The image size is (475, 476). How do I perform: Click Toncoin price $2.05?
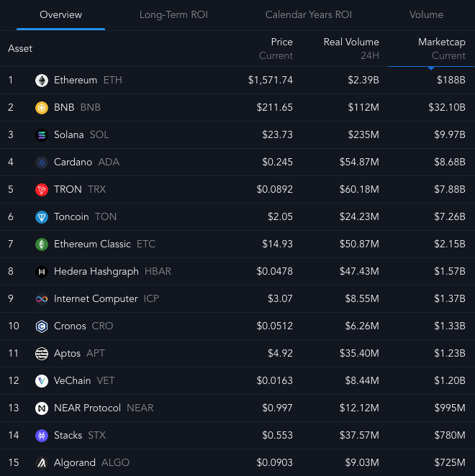pyautogui.click(x=280, y=216)
